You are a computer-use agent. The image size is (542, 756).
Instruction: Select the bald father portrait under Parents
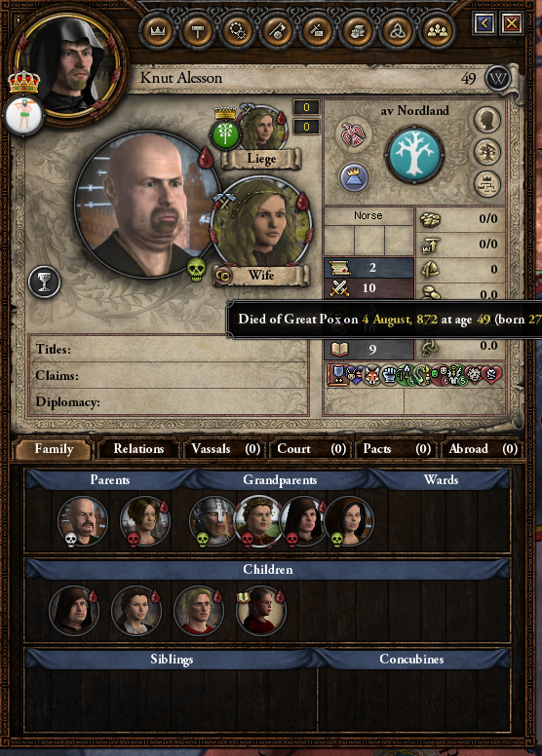(x=83, y=521)
